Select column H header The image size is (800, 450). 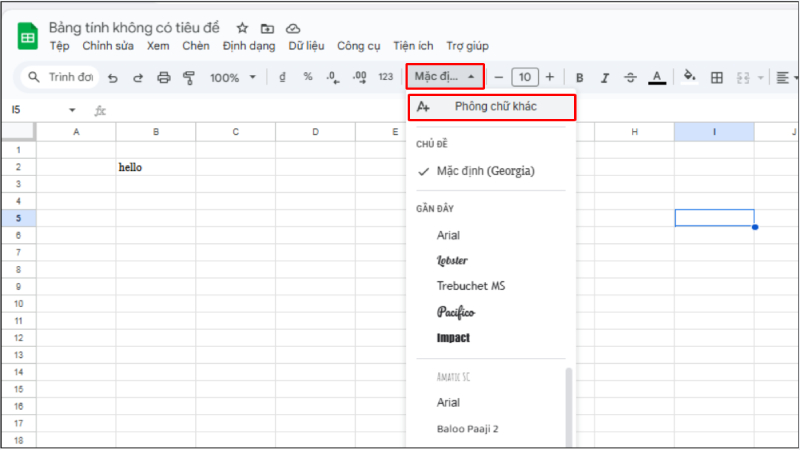point(634,132)
